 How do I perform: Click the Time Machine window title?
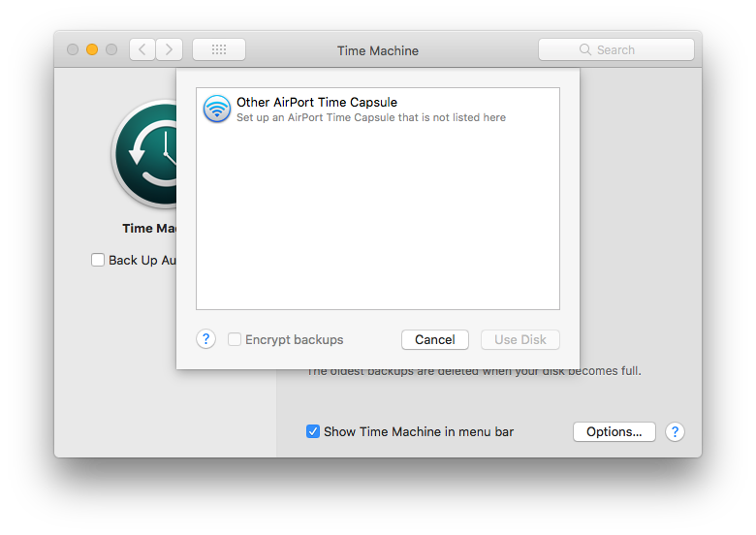coord(378,50)
